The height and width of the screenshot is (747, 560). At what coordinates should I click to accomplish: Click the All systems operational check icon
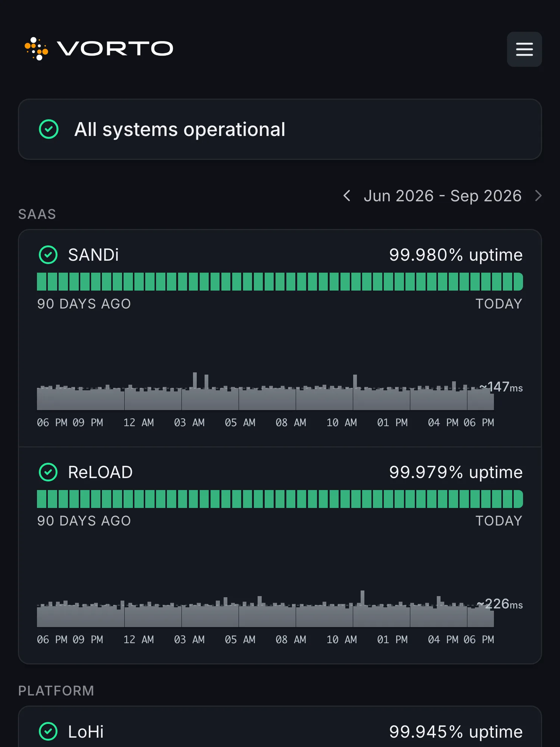[x=49, y=129]
